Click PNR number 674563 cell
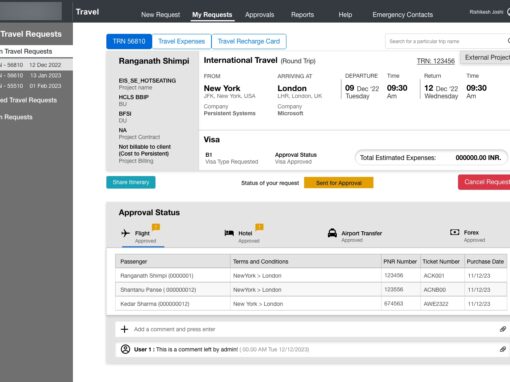The image size is (510, 382). [x=401, y=304]
